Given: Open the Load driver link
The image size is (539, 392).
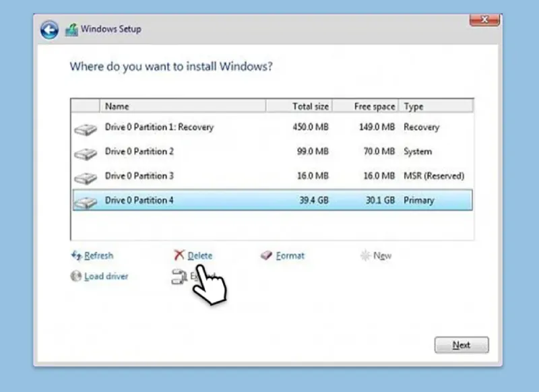Looking at the screenshot, I should tap(106, 276).
